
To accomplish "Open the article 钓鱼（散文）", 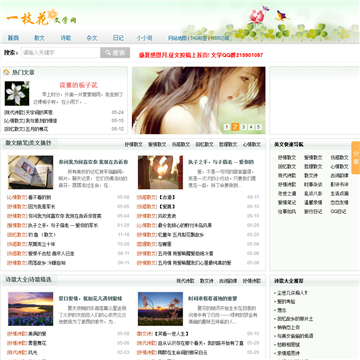I will [x=42, y=235].
